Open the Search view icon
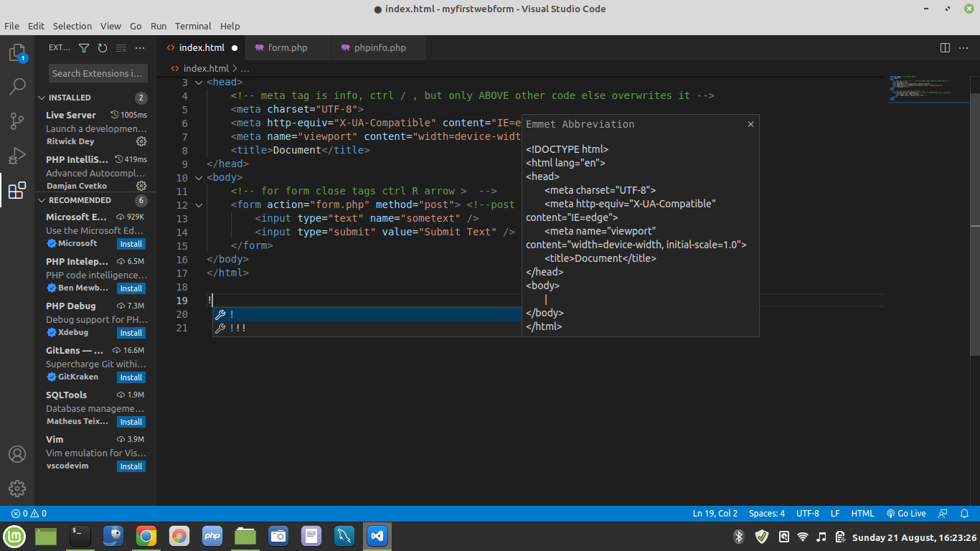This screenshot has height=551, width=980. click(17, 87)
